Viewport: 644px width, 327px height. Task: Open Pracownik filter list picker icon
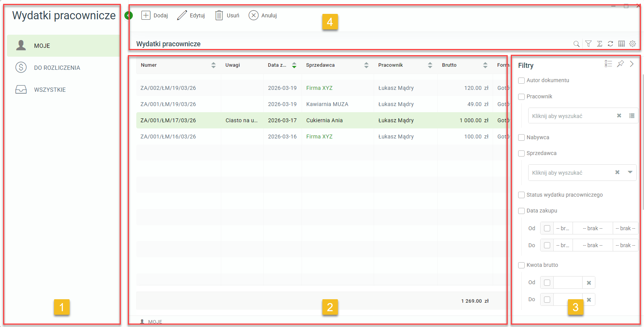click(x=632, y=116)
